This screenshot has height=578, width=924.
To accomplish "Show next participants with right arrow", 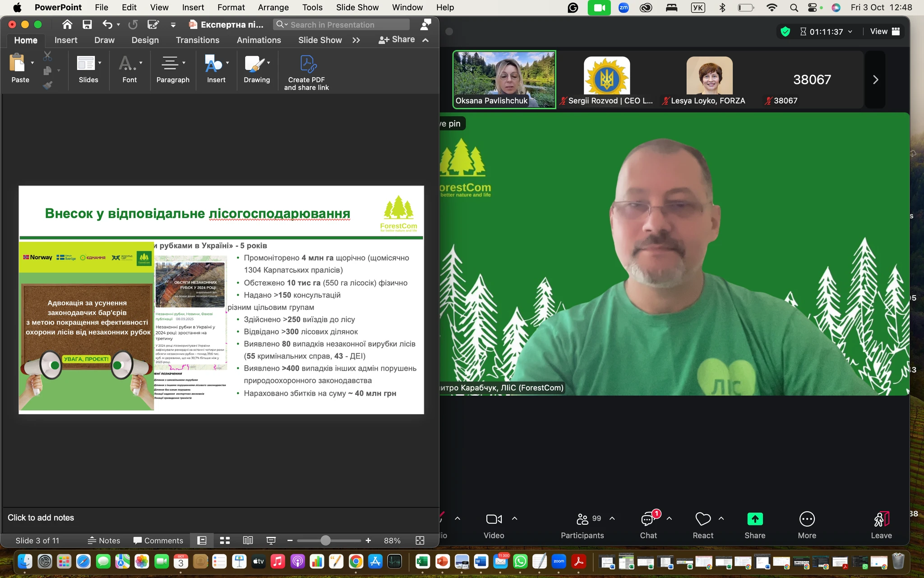I will [875, 80].
